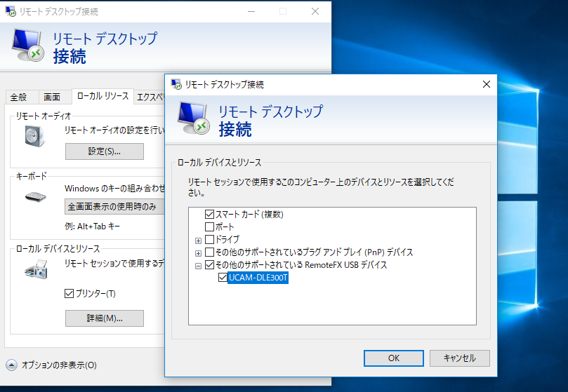The image size is (568, 392).
Task: Uncheck the UCAM-DLE300T device checkbox
Action: click(x=223, y=278)
